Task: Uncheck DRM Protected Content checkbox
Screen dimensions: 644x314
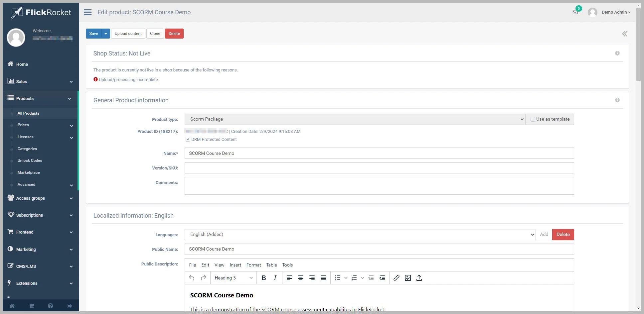Action: pyautogui.click(x=188, y=140)
